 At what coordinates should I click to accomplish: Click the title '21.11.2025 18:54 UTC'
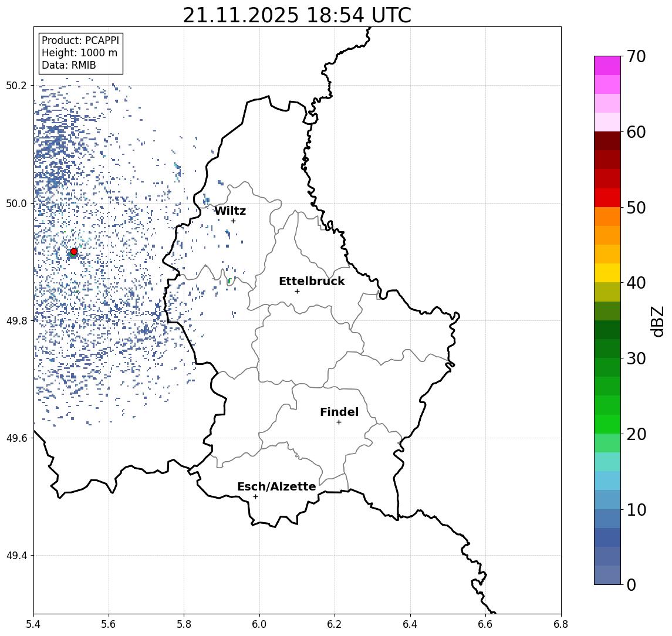coord(297,15)
